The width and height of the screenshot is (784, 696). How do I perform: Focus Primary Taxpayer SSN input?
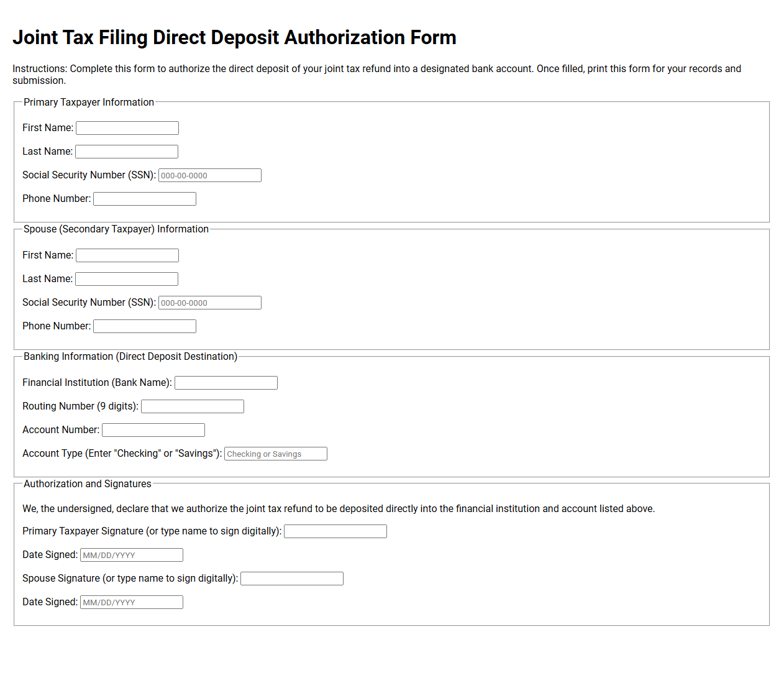click(210, 175)
